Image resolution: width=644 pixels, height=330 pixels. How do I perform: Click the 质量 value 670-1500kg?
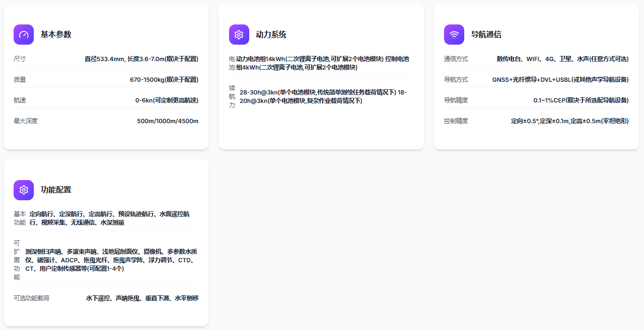pyautogui.click(x=164, y=79)
